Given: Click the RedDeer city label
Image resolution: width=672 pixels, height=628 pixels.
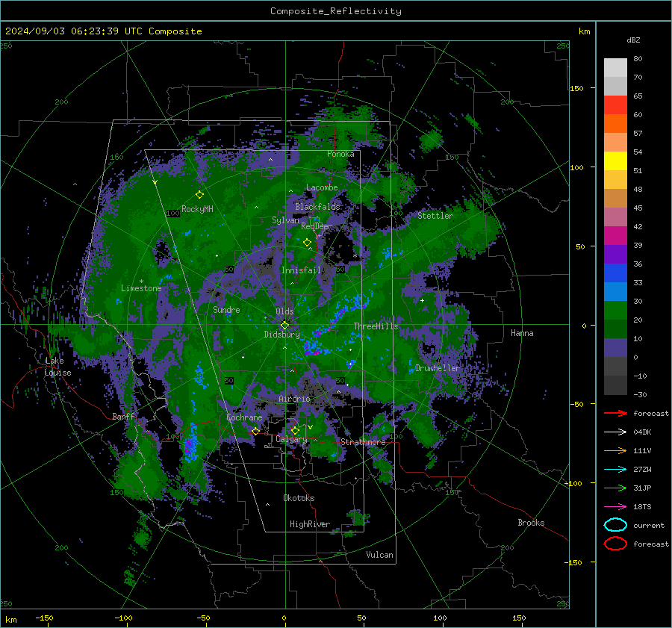Looking at the screenshot, I should pyautogui.click(x=317, y=226).
